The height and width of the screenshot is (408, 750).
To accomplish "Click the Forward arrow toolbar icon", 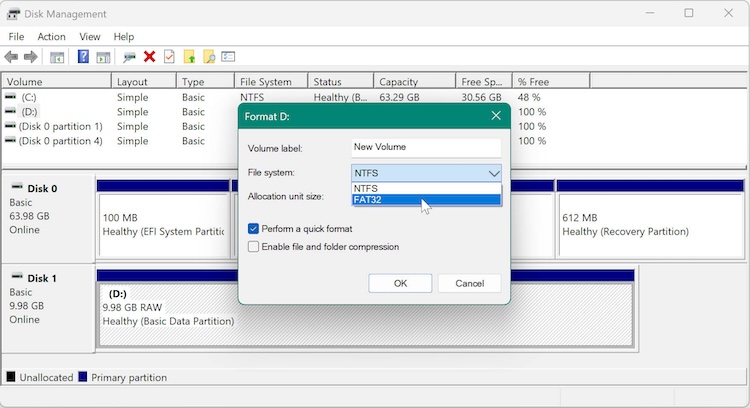I will (31, 57).
